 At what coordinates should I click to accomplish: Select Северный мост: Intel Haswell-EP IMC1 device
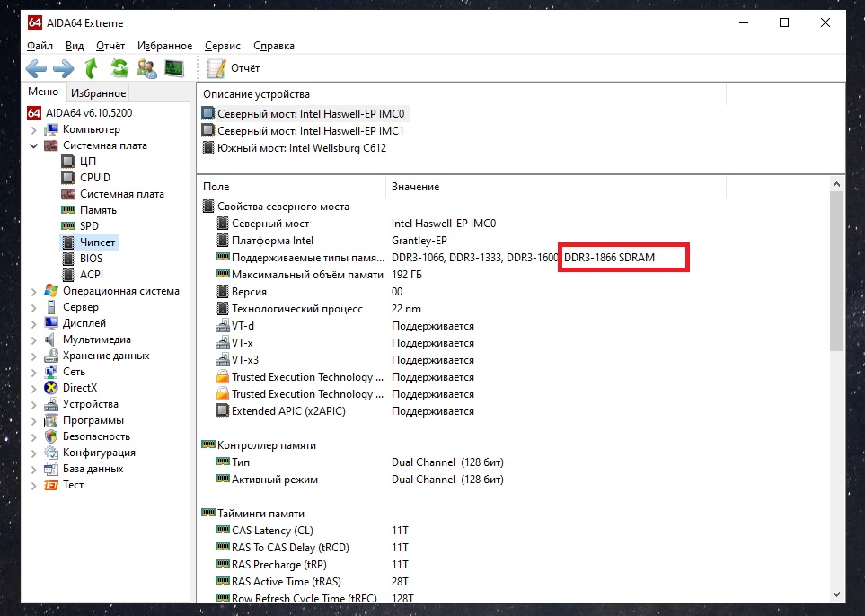pos(304,131)
